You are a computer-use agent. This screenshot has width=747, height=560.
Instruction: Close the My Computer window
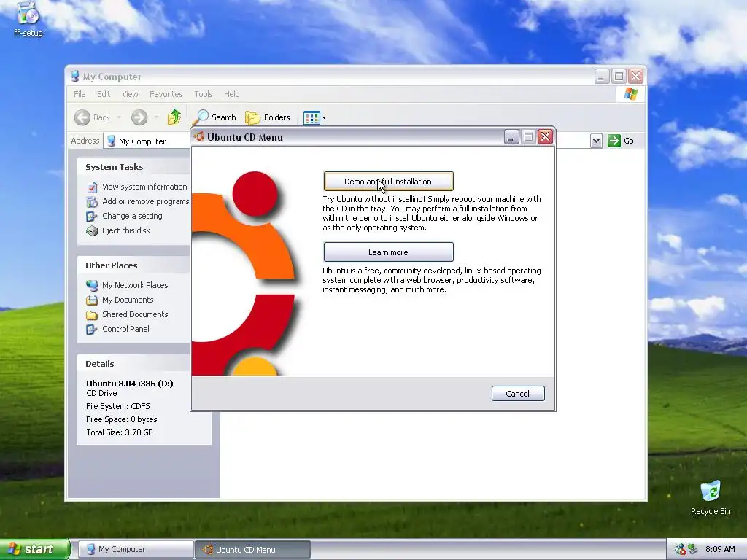pyautogui.click(x=635, y=76)
